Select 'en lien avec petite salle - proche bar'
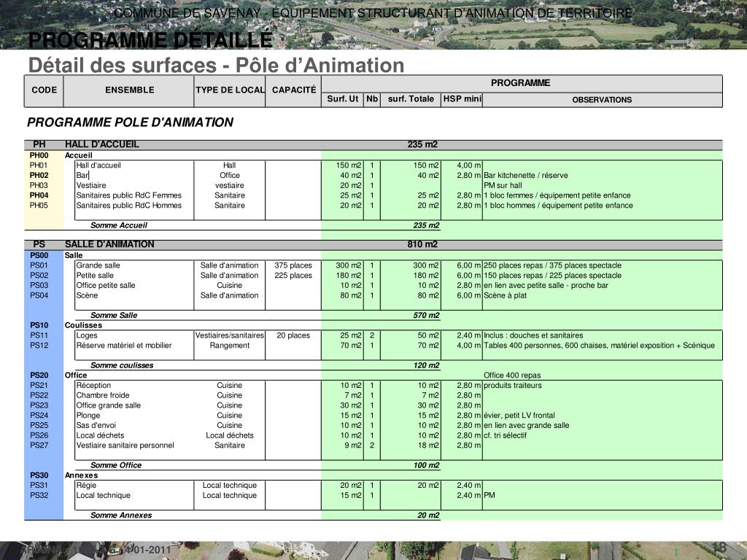The height and width of the screenshot is (560, 747). [x=546, y=285]
